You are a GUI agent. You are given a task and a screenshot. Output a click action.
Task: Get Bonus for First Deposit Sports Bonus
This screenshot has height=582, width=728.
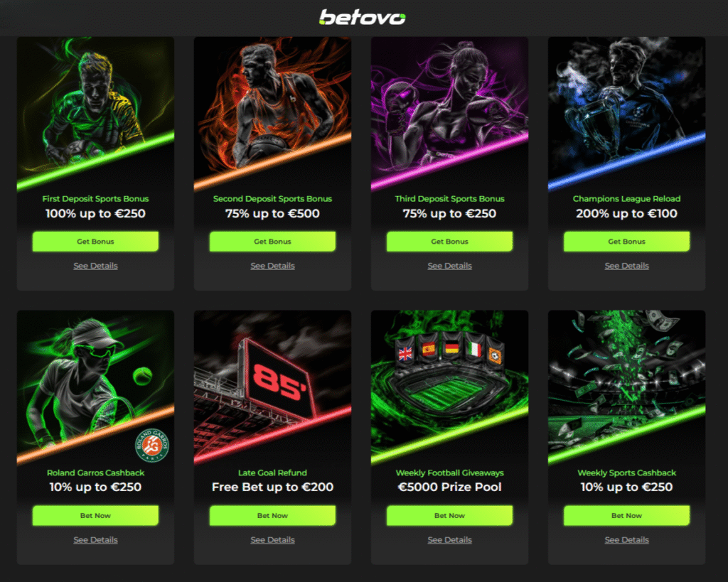click(x=96, y=242)
